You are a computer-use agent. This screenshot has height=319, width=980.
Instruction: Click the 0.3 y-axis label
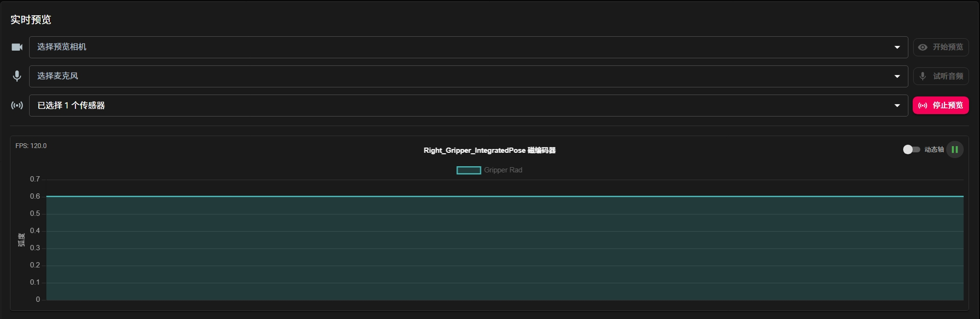(x=35, y=248)
